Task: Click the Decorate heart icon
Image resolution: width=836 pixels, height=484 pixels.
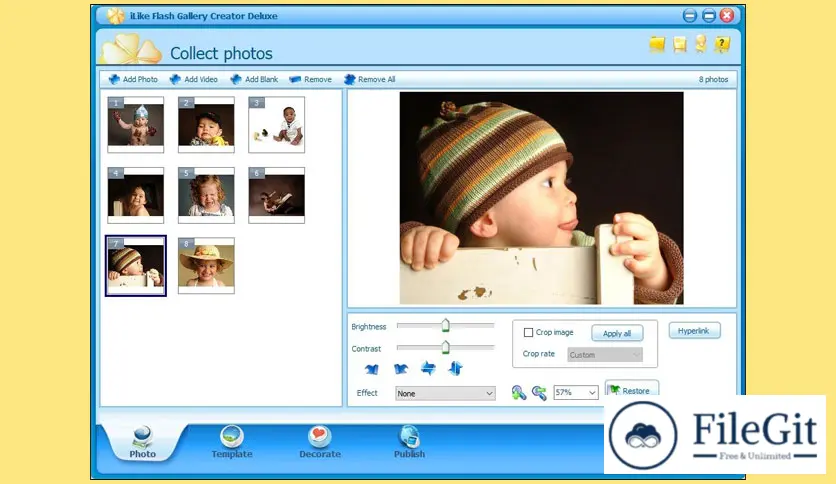Action: [320, 436]
